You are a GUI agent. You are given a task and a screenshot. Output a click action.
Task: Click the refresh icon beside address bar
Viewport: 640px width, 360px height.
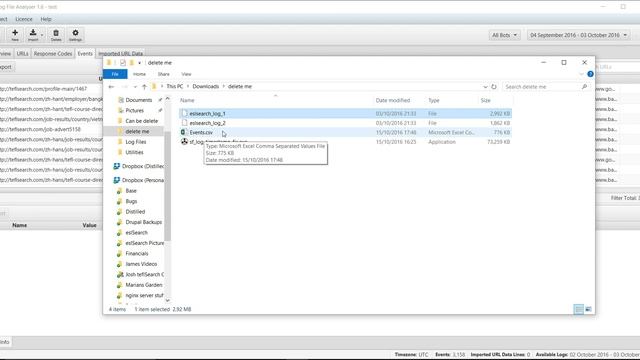coord(494,87)
